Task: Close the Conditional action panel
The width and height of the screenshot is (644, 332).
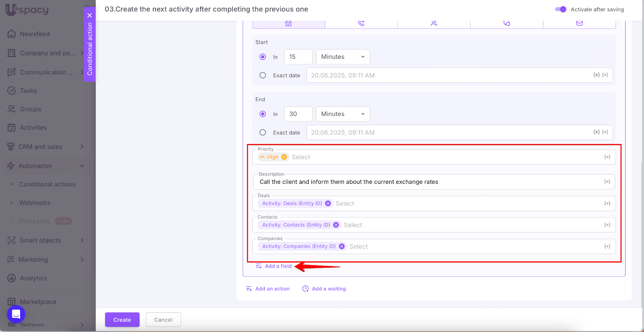Action: click(x=90, y=15)
